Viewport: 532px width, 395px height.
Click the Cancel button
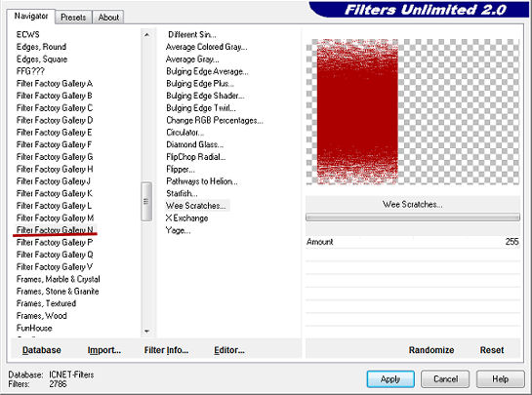tap(445, 378)
